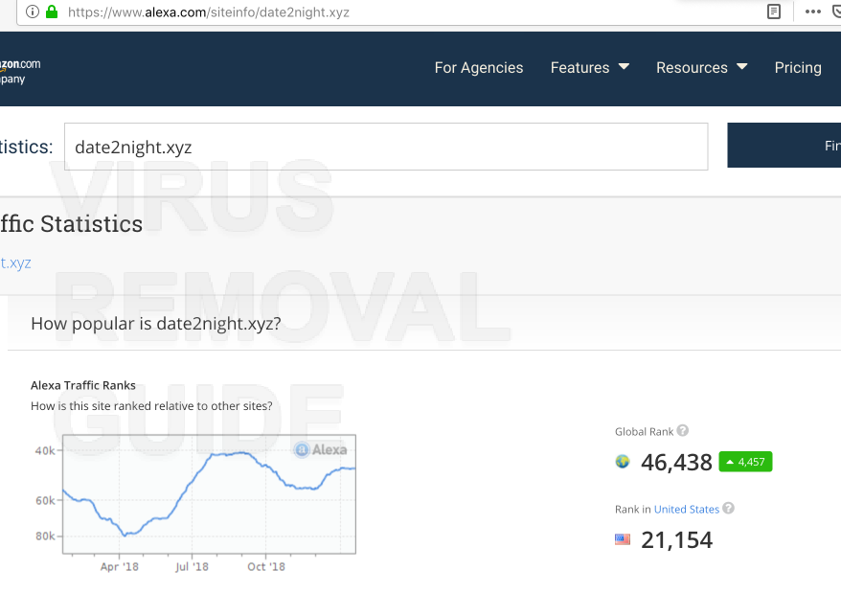Image resolution: width=841 pixels, height=616 pixels.
Task: Click 'How is this site ranked' subtitle
Action: tap(151, 406)
